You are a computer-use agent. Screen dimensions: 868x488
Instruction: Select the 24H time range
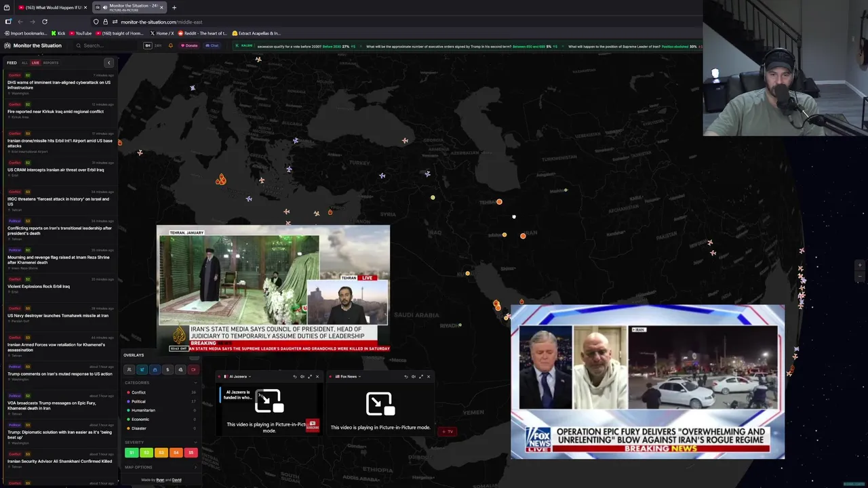[x=158, y=45]
